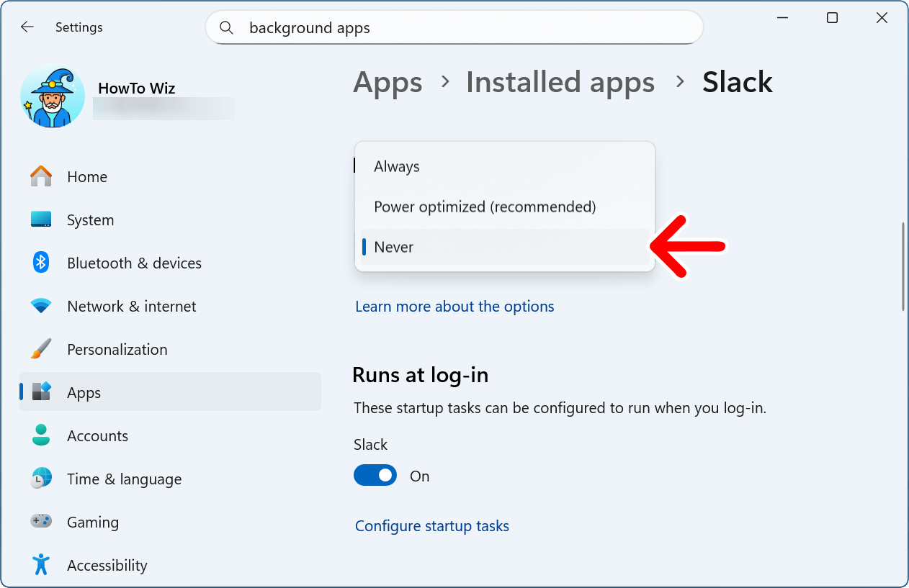
Task: Click the Network & internet Wi-Fi icon
Action: [41, 306]
